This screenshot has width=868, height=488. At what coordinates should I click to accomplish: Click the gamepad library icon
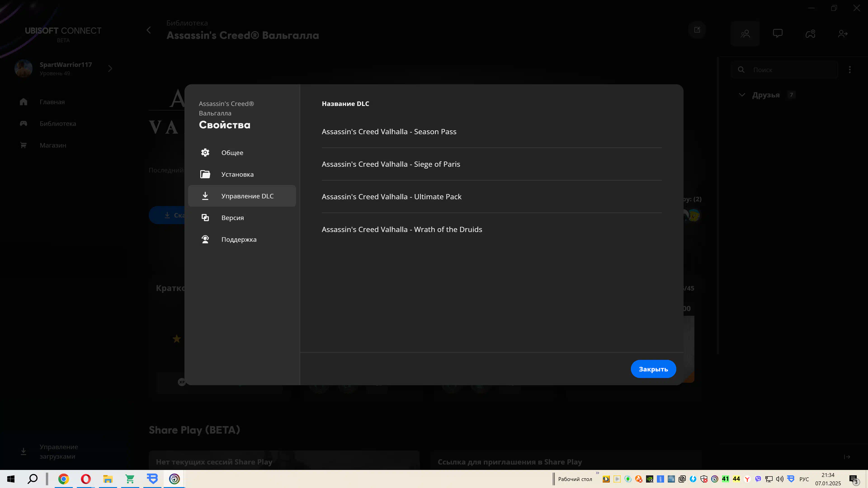[23, 124]
